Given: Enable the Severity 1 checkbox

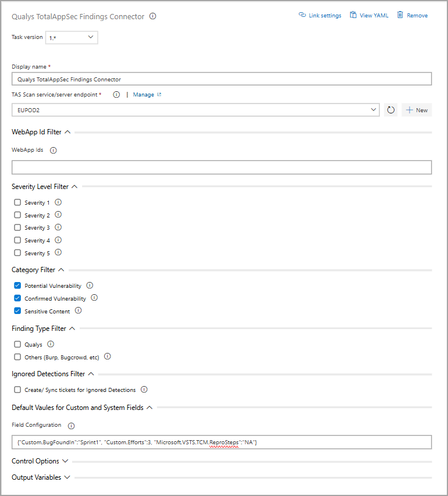Looking at the screenshot, I should click(17, 202).
